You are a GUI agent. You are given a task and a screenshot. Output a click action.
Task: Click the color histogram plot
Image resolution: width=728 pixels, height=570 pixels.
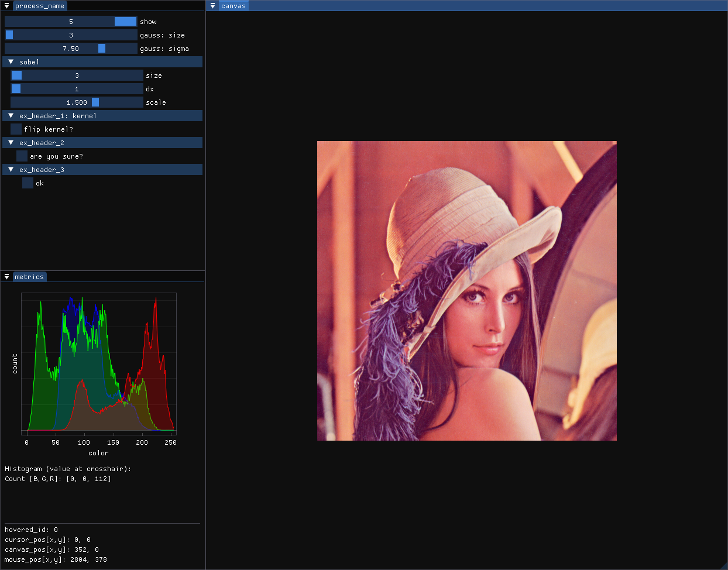tap(99, 363)
